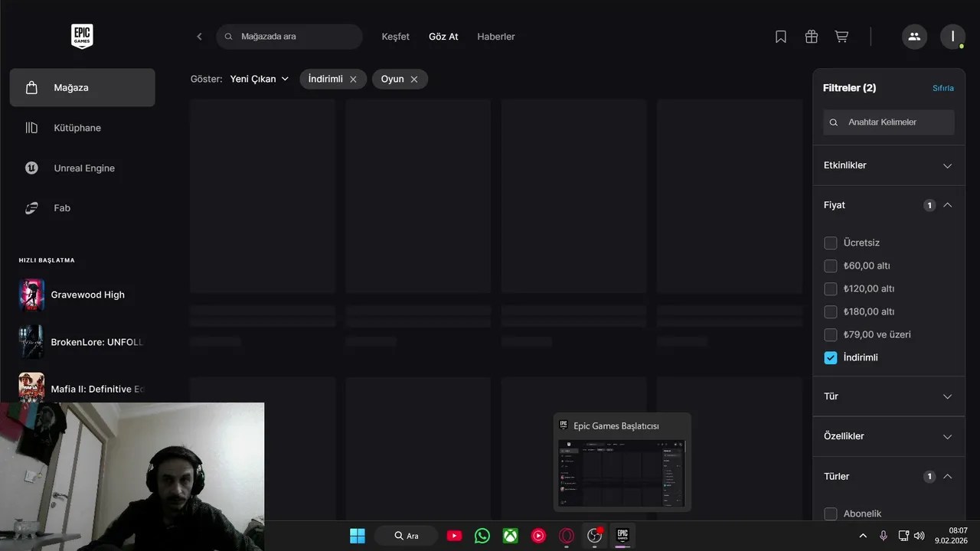Expand the Tür filter section
The width and height of the screenshot is (980, 551).
(x=889, y=396)
